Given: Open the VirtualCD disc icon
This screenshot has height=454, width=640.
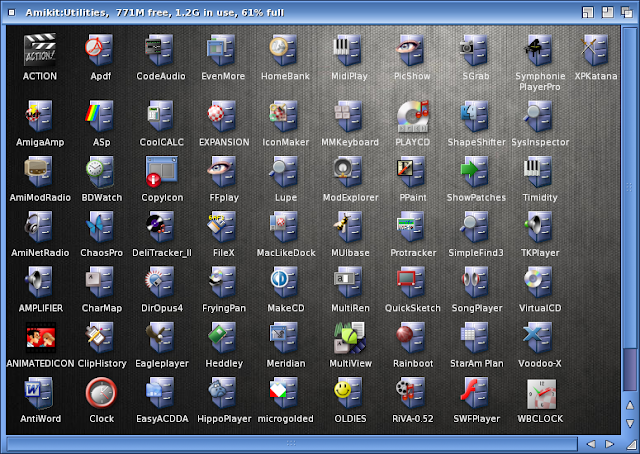Looking at the screenshot, I should [539, 283].
